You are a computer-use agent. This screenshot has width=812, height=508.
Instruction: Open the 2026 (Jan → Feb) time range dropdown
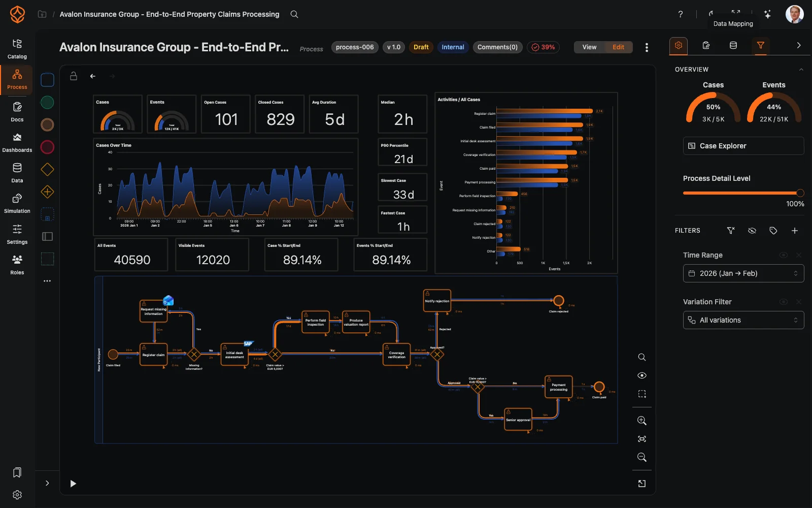(x=743, y=273)
